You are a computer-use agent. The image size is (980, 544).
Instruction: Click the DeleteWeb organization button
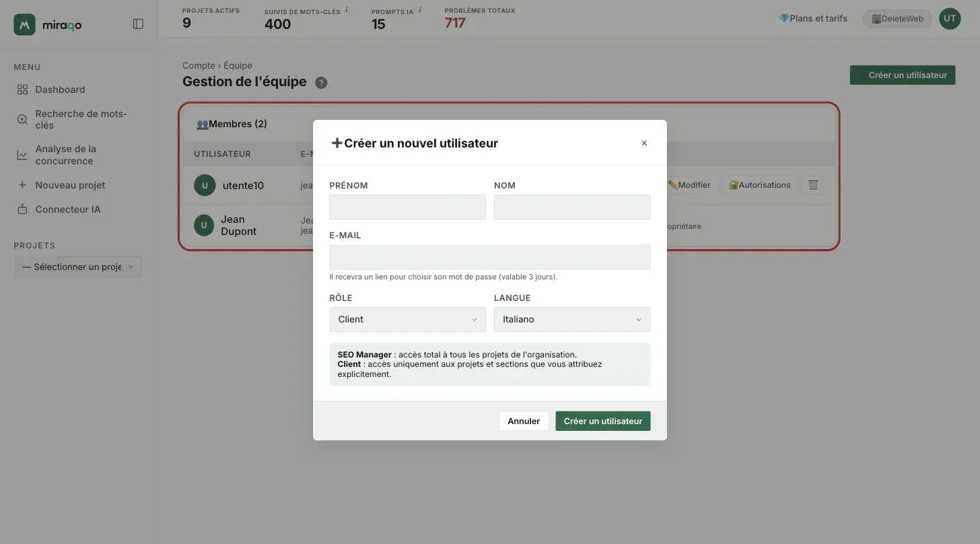coord(897,19)
